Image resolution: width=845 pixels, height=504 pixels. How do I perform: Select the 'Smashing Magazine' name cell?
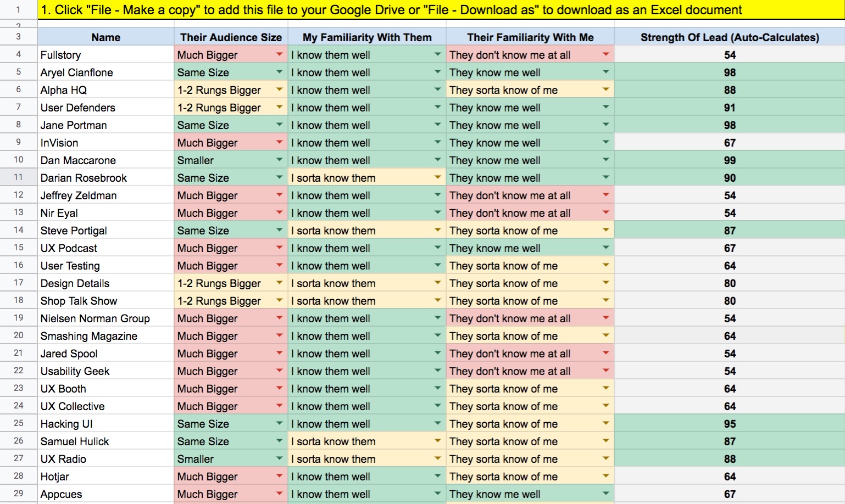(105, 335)
